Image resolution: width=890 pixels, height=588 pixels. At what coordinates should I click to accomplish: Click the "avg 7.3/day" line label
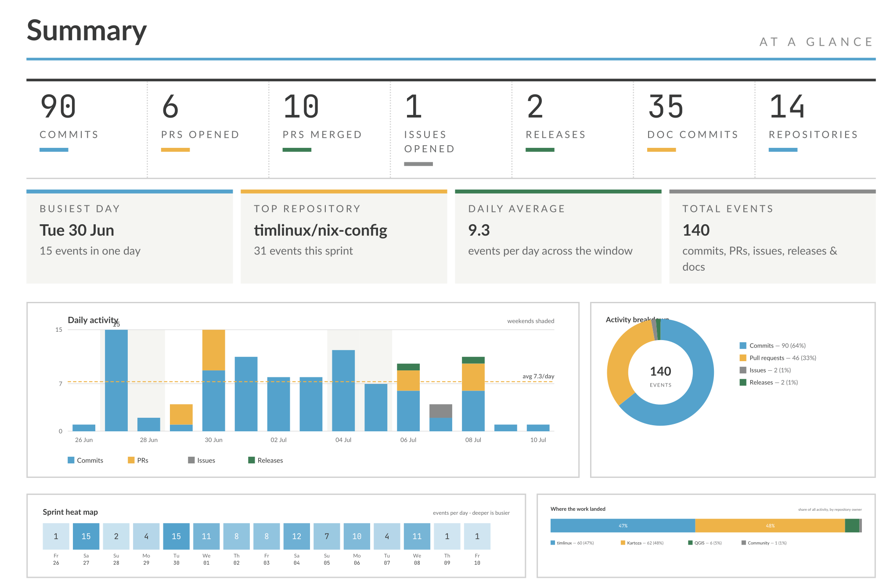[x=538, y=376]
